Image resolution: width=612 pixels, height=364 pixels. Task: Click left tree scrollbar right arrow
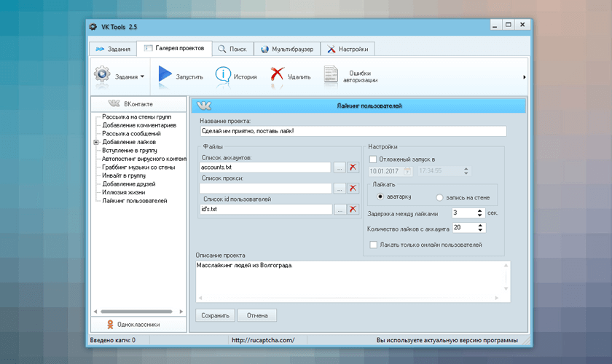181,312
